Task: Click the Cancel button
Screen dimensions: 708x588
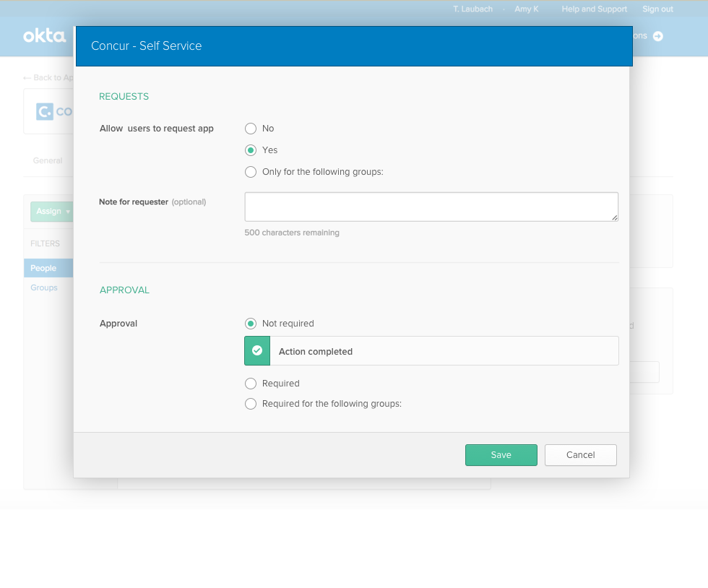Action: (x=580, y=455)
